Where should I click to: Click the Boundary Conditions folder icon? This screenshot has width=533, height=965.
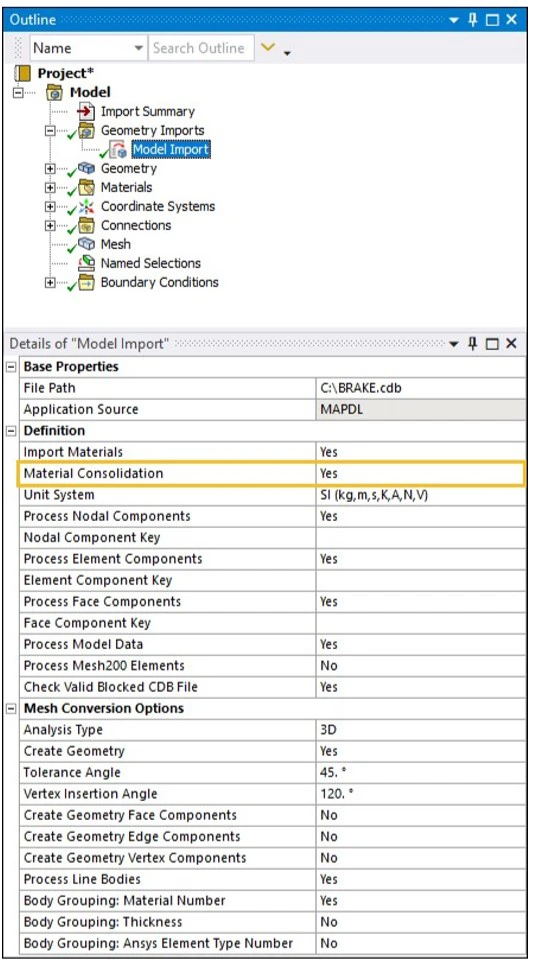pyautogui.click(x=86, y=282)
